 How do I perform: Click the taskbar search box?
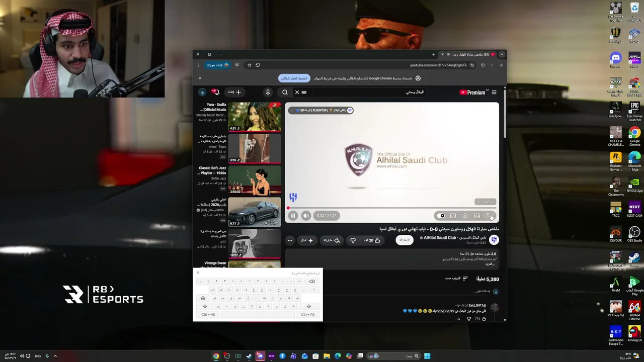point(392,356)
